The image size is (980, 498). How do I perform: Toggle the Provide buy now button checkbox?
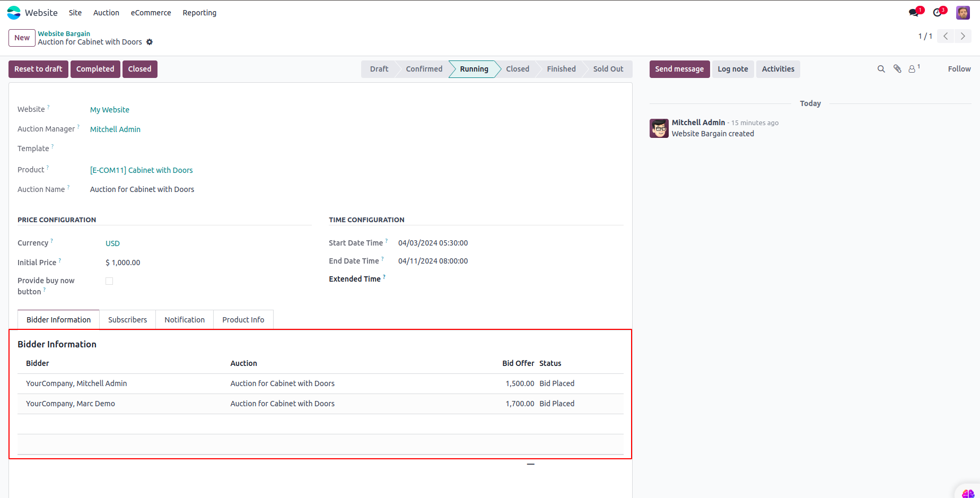[x=109, y=281]
